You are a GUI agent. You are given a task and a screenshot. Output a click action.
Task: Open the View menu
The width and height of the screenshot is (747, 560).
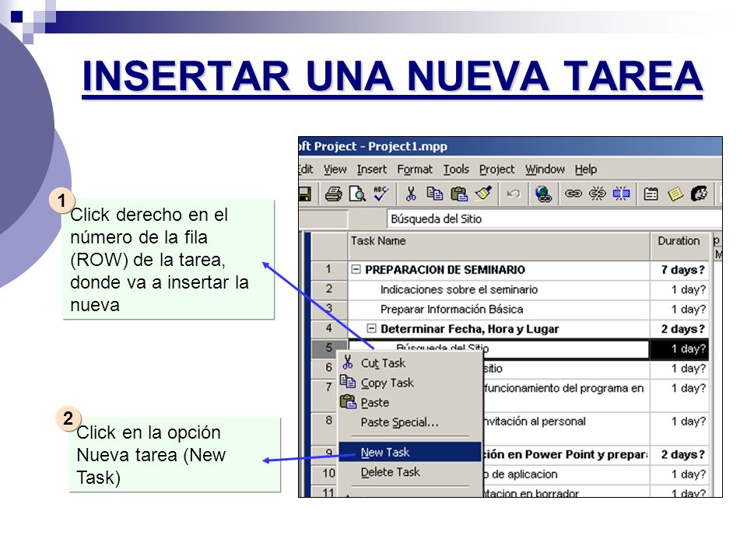[335, 170]
